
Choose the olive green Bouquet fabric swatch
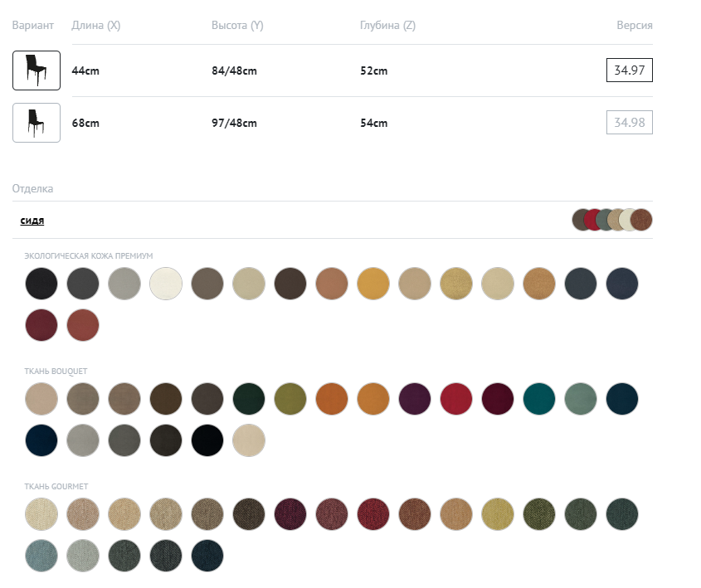(x=290, y=399)
